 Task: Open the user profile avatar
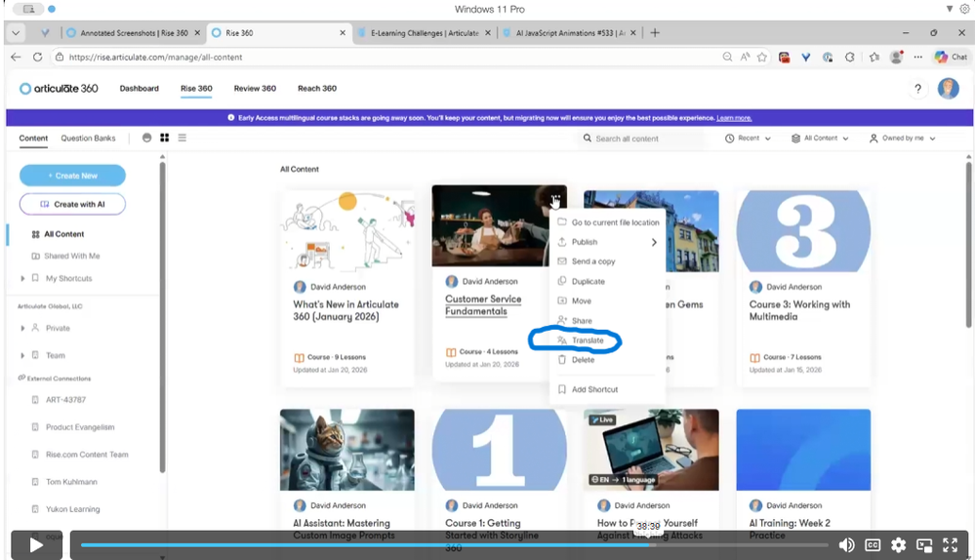[948, 89]
